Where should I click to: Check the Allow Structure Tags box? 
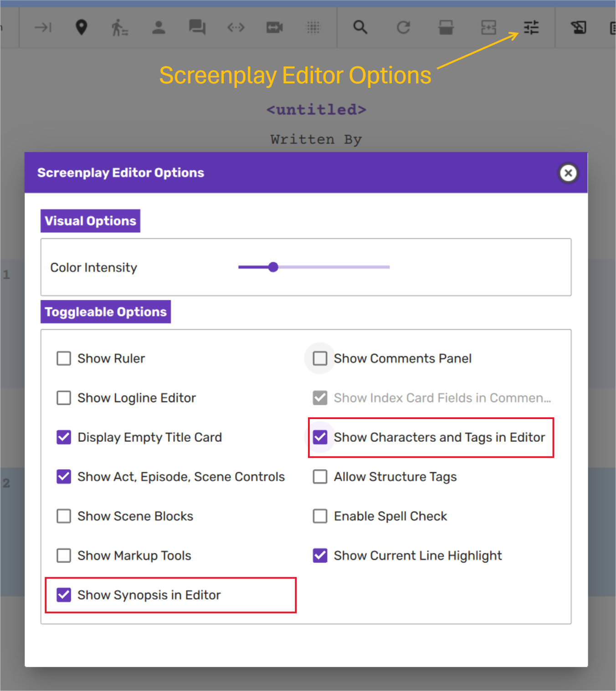[320, 477]
